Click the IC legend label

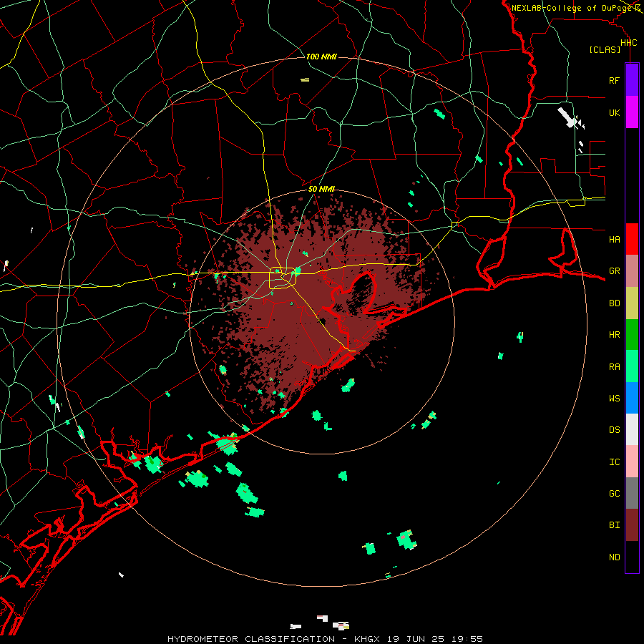pos(614,462)
